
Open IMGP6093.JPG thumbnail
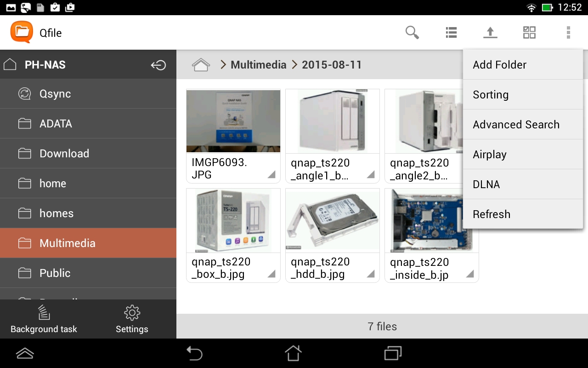point(233,121)
